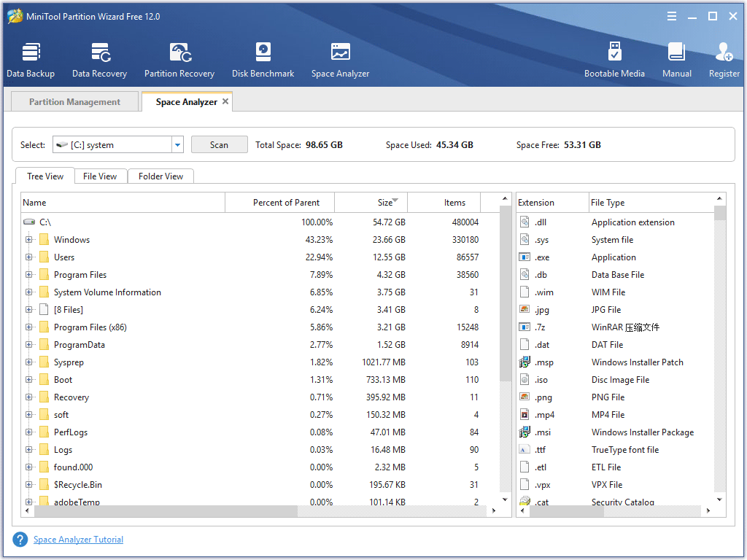Click the Windows Installer Package file type
This screenshot has height=560, width=747.
point(643,432)
